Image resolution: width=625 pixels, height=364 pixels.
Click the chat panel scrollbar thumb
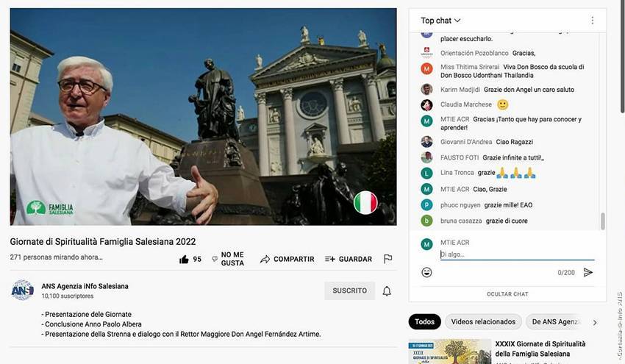pos(603,221)
